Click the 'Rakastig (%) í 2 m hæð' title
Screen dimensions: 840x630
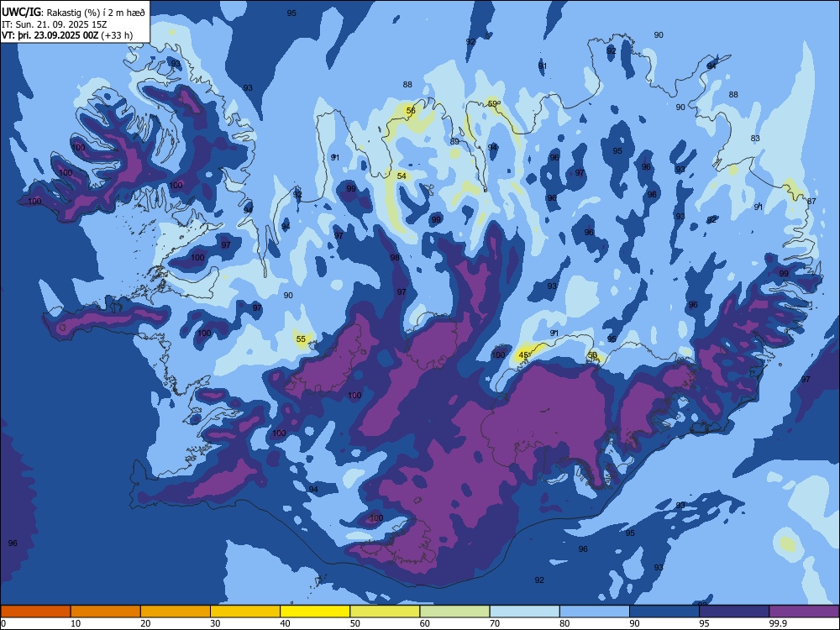point(96,13)
